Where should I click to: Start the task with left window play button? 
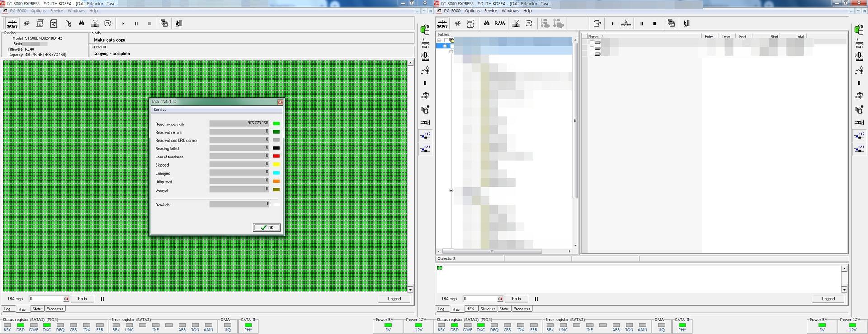(x=123, y=24)
